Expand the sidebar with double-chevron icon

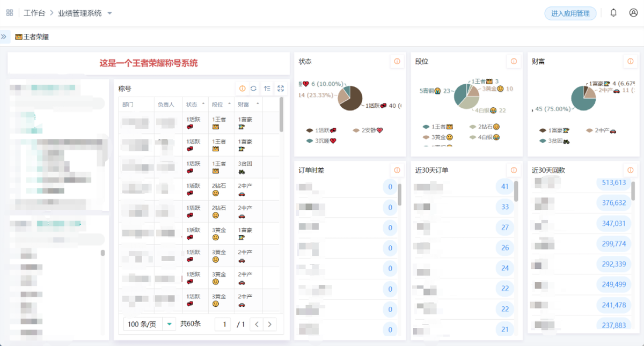point(4,37)
